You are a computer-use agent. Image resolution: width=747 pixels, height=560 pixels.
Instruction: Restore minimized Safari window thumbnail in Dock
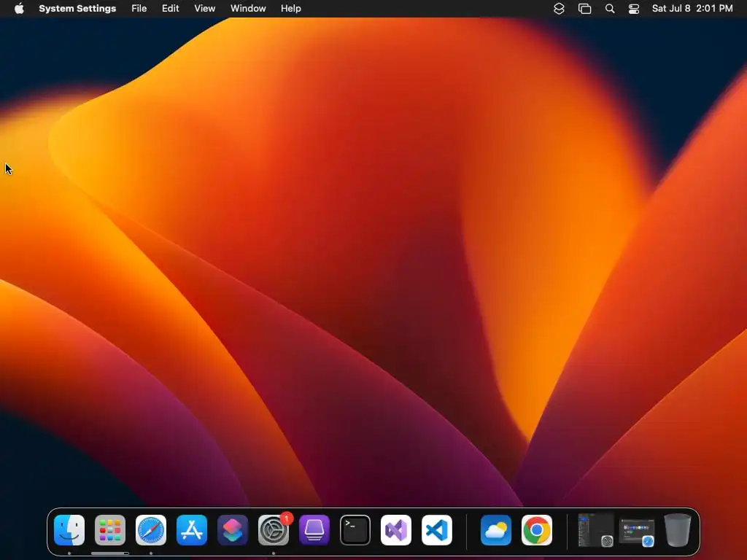point(637,532)
